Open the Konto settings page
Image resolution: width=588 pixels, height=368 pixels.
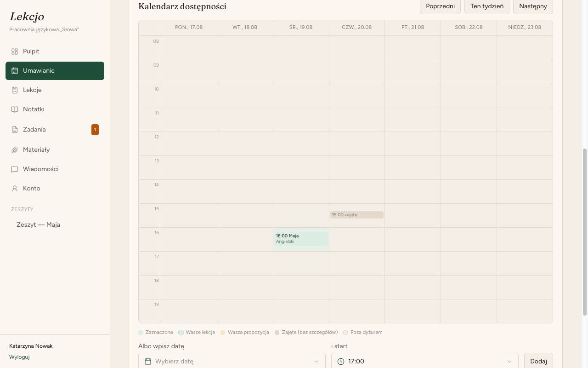(x=55, y=189)
